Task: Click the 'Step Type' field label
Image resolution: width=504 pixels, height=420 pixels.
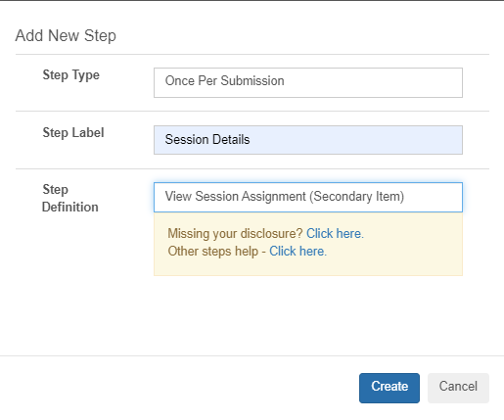Action: point(71,75)
